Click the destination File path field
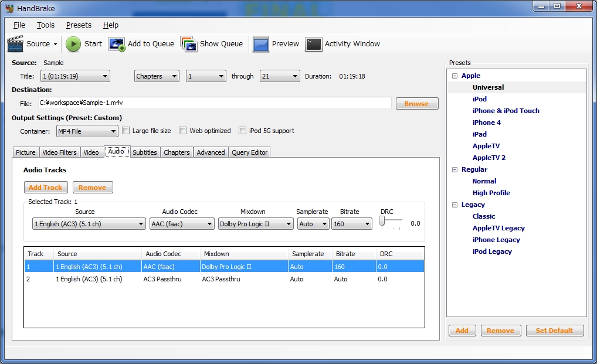597x364 pixels. [x=215, y=103]
